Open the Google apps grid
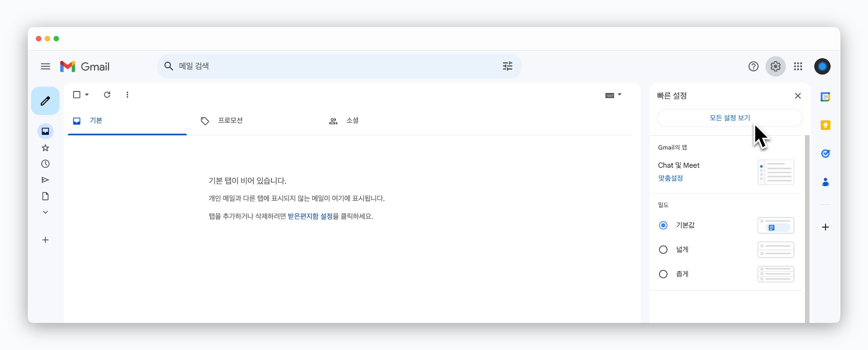Image resolution: width=868 pixels, height=350 pixels. tap(798, 66)
